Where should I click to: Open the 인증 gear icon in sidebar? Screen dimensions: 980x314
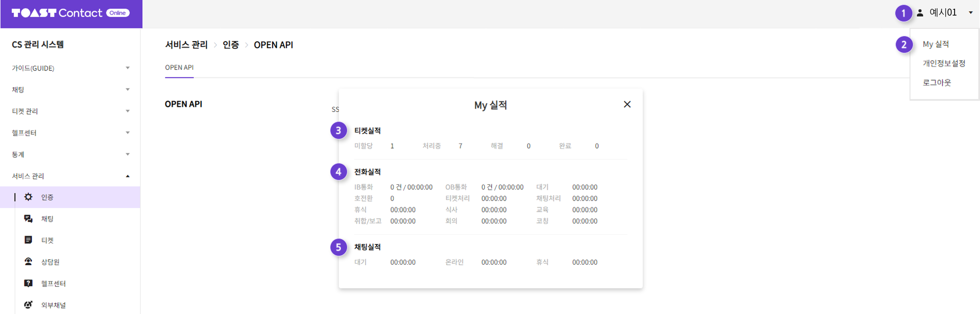(x=28, y=197)
